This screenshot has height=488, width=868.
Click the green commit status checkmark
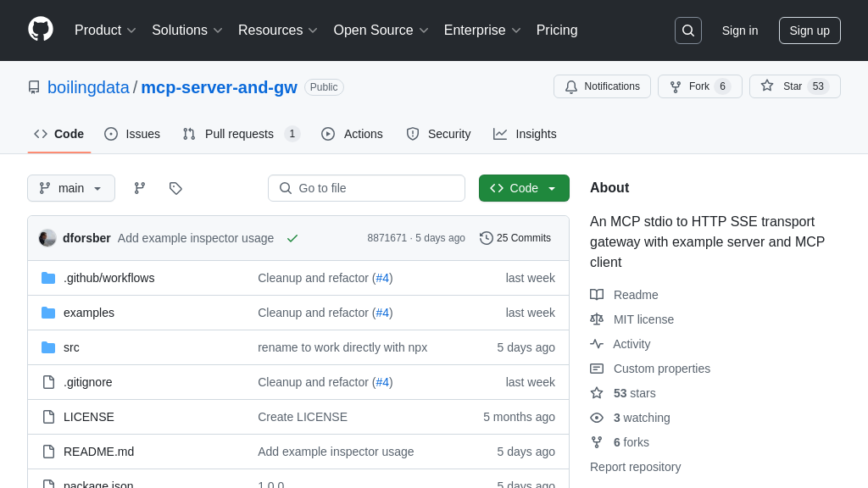(292, 238)
